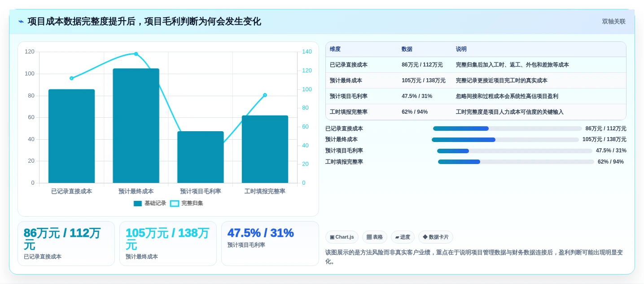Click the 预计最终成本 progress bar
The image size is (644, 284).
click(505, 140)
